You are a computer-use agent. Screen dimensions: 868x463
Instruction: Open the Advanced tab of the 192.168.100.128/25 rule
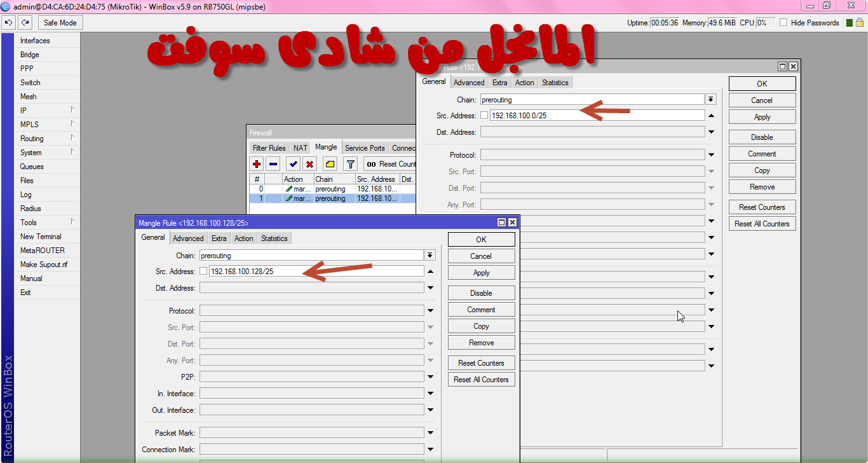tap(188, 238)
